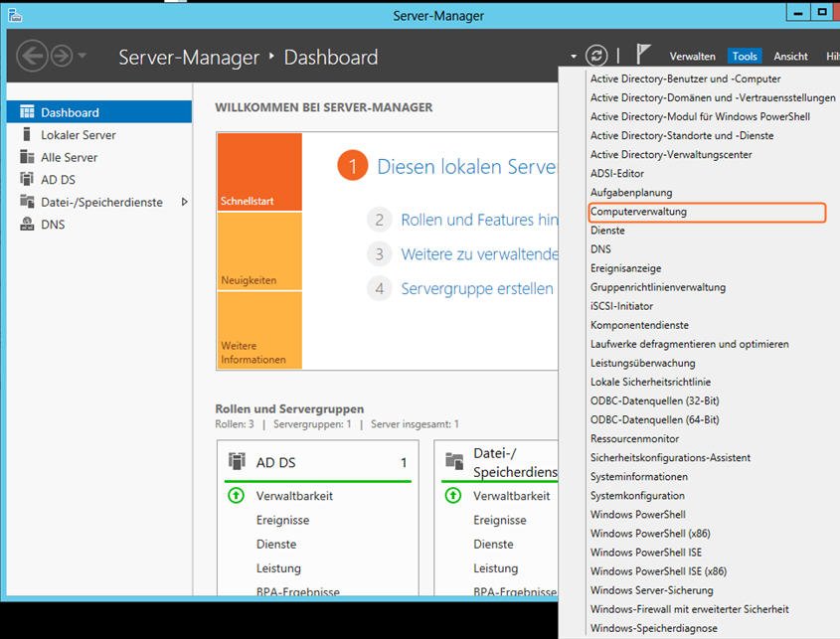840x639 pixels.
Task: Click the Lokaler Server sidebar icon
Action: click(x=26, y=134)
